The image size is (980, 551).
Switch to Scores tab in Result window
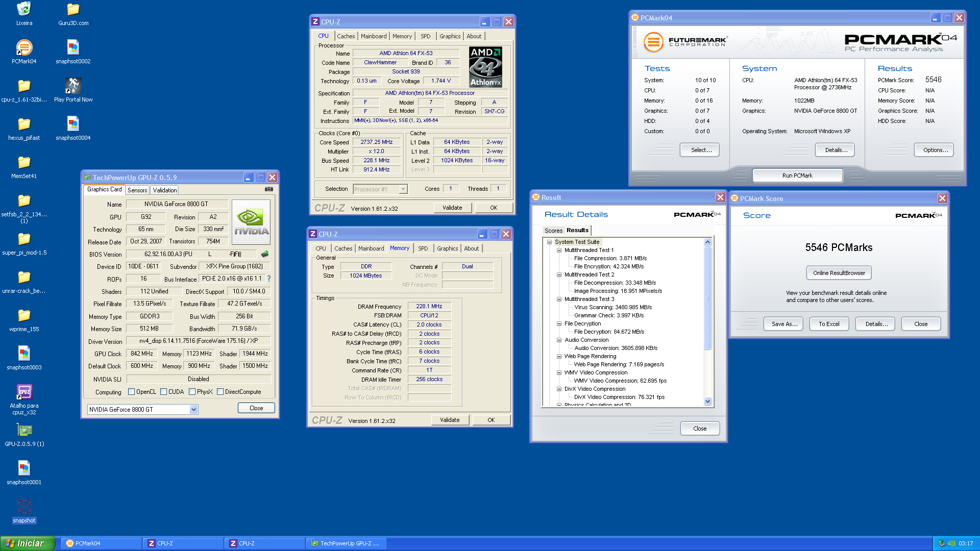coord(553,231)
